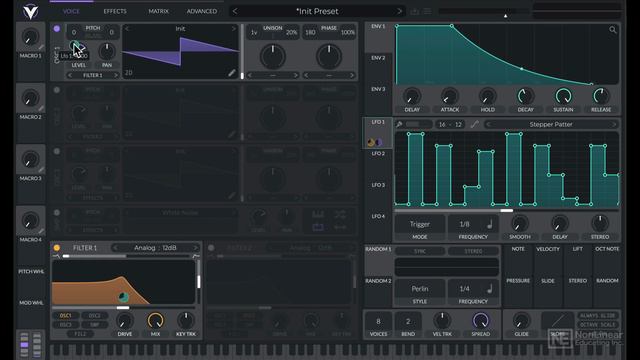Switch to the Advanced tab
The image size is (640, 360).
click(202, 11)
